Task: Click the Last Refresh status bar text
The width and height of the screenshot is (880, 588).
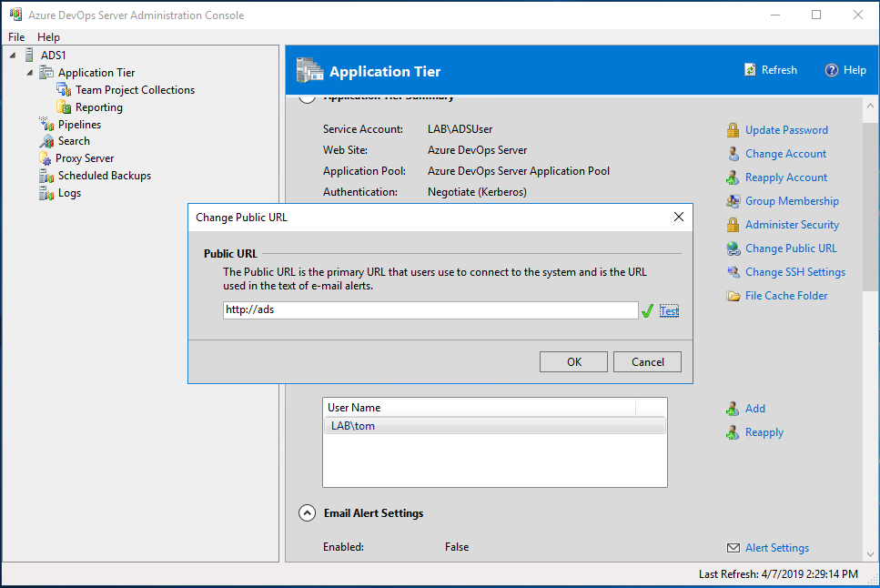Action: click(778, 574)
